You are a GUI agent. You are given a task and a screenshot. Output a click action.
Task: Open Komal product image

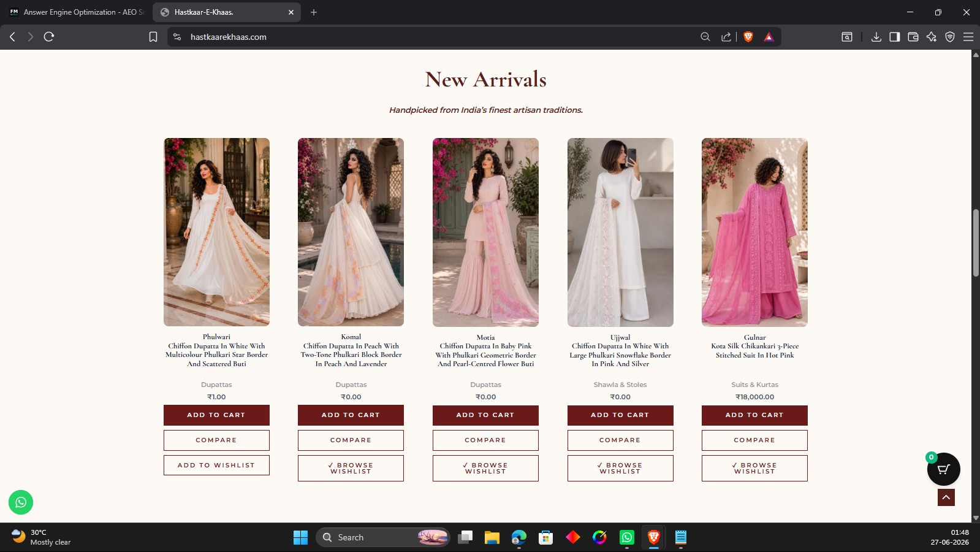(x=351, y=232)
